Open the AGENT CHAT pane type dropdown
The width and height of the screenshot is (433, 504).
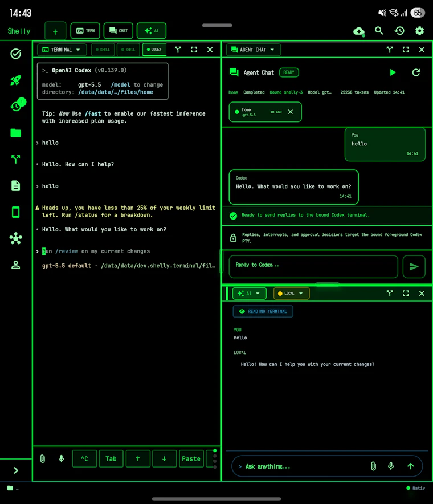point(254,50)
